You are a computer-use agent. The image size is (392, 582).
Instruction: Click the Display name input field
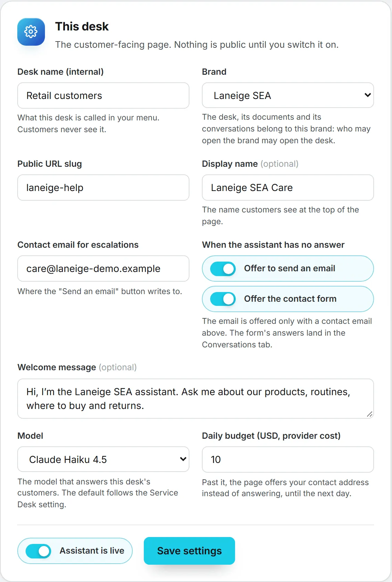pos(288,188)
